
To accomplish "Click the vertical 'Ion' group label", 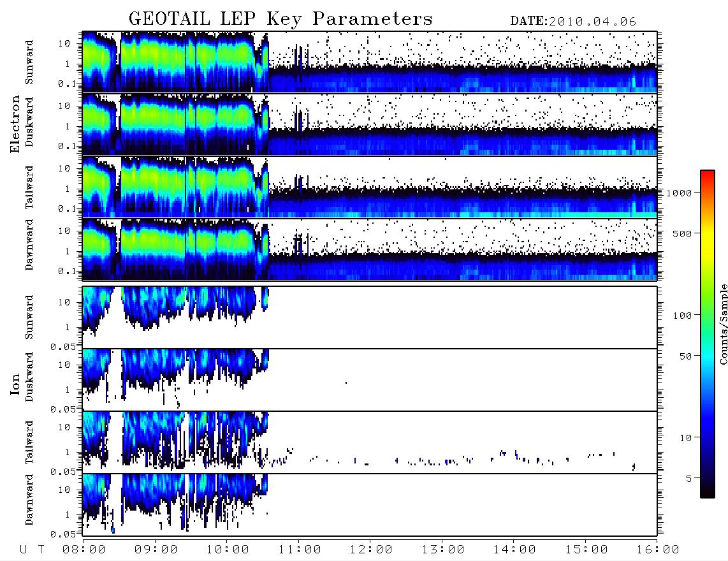I will tap(15, 384).
